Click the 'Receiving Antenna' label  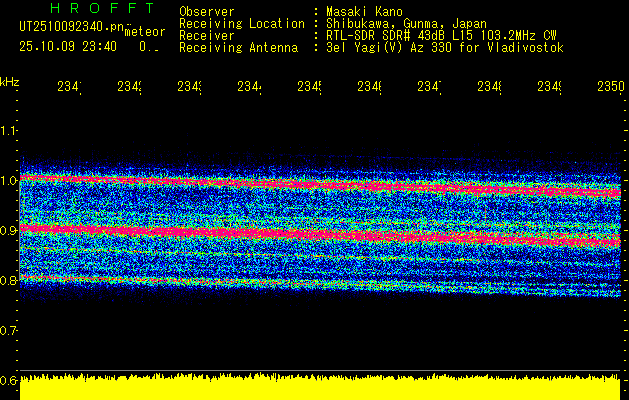point(239,48)
